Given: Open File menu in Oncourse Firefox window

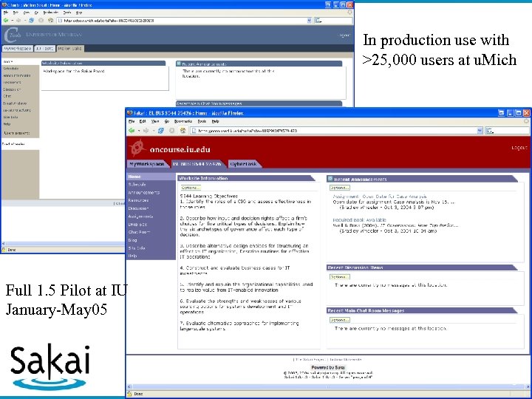Looking at the screenshot, I should pos(132,121).
